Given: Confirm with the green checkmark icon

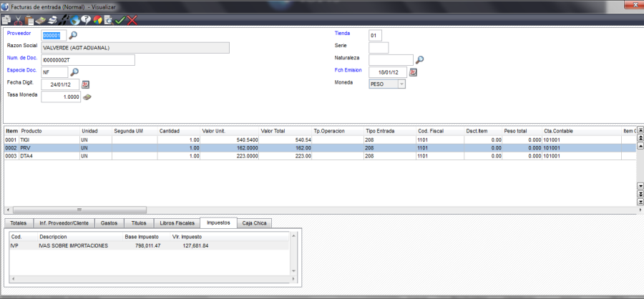Looking at the screenshot, I should click(120, 20).
